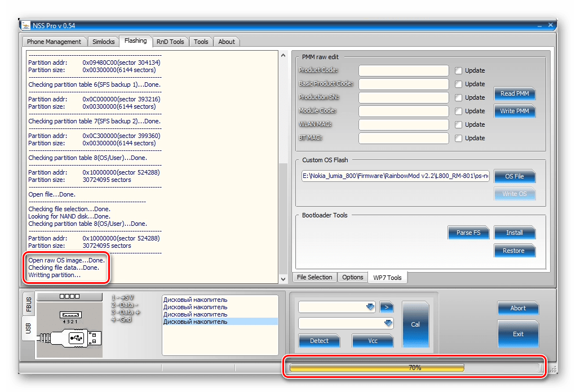This screenshot has height=392, width=576.
Task: Open the second dropdown below the first combo
Action: click(x=388, y=323)
